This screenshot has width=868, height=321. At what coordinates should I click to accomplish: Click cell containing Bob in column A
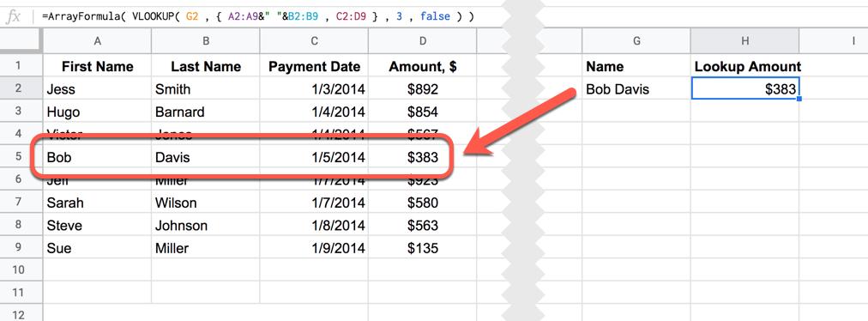97,157
